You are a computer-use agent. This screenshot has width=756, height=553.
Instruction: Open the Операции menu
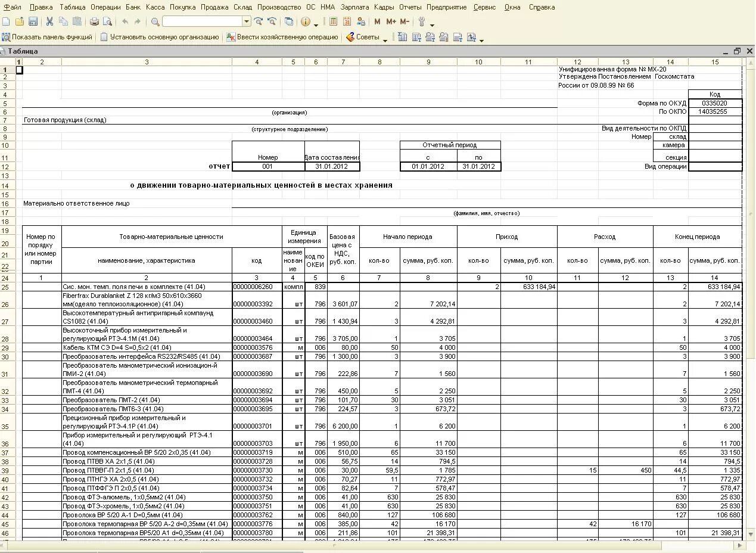105,7
